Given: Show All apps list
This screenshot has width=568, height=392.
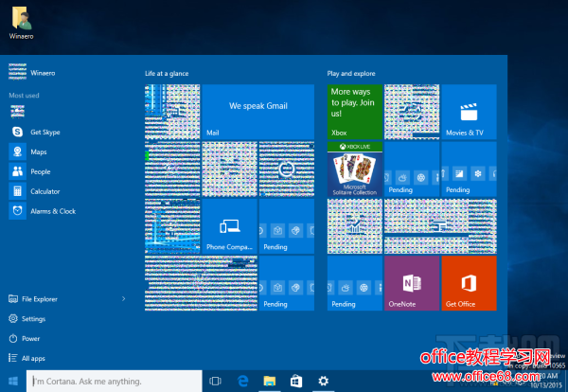Looking at the screenshot, I should 32,358.
